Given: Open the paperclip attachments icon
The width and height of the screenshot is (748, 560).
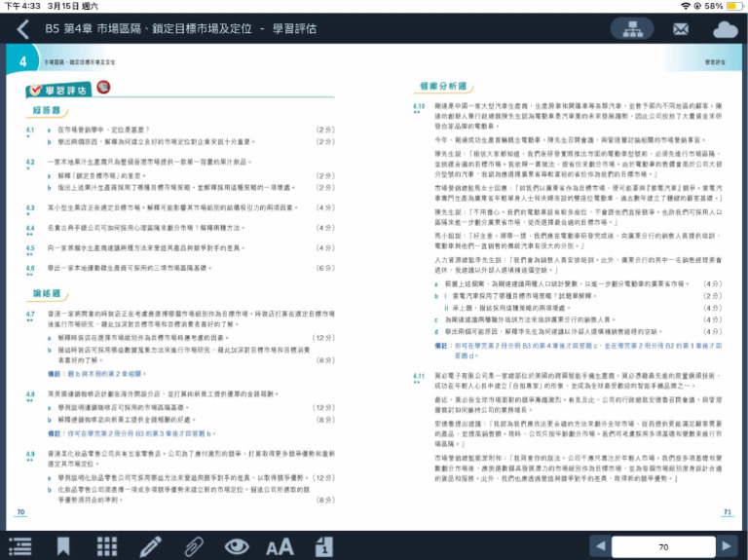Looking at the screenshot, I should point(194,546).
